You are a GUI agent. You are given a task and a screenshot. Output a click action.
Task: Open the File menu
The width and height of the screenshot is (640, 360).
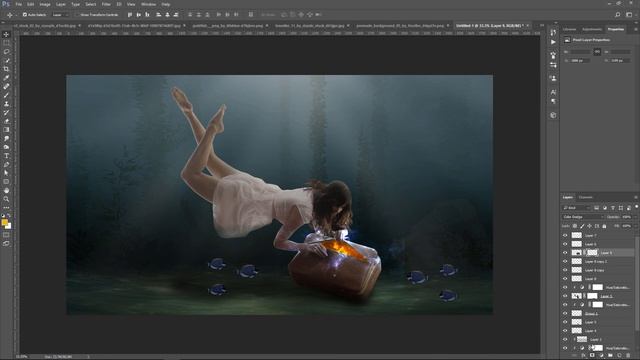[x=18, y=4]
